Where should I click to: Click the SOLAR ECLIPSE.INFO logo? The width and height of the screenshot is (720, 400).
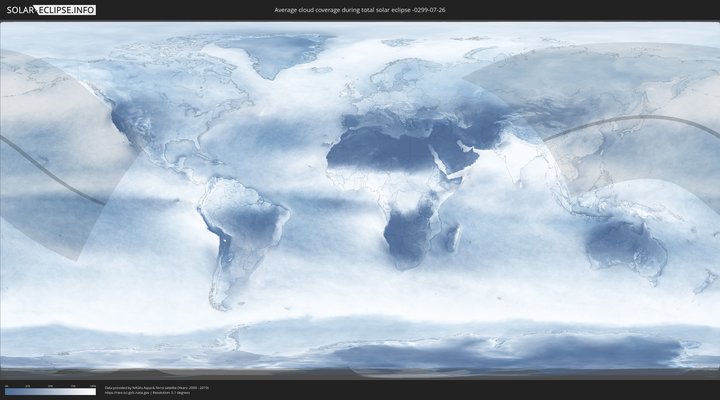52,9
